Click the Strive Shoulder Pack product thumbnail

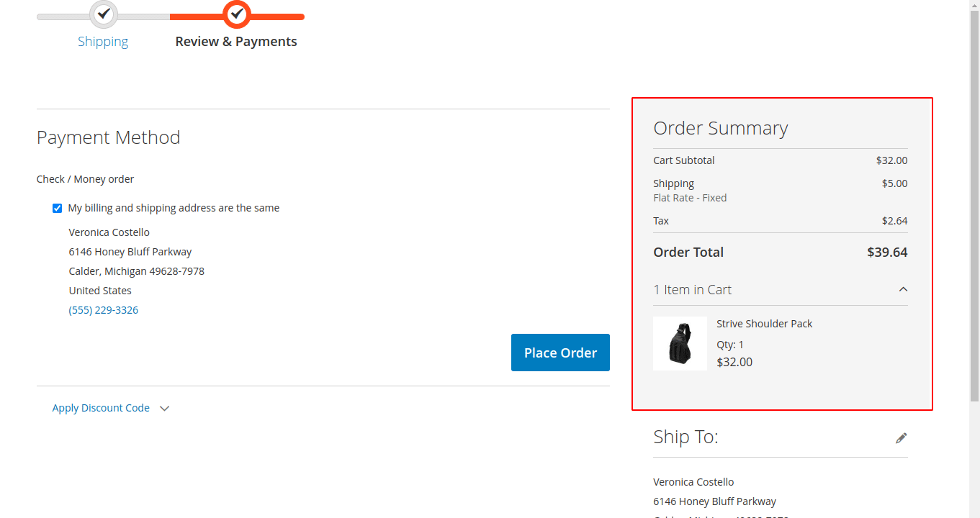pos(680,344)
